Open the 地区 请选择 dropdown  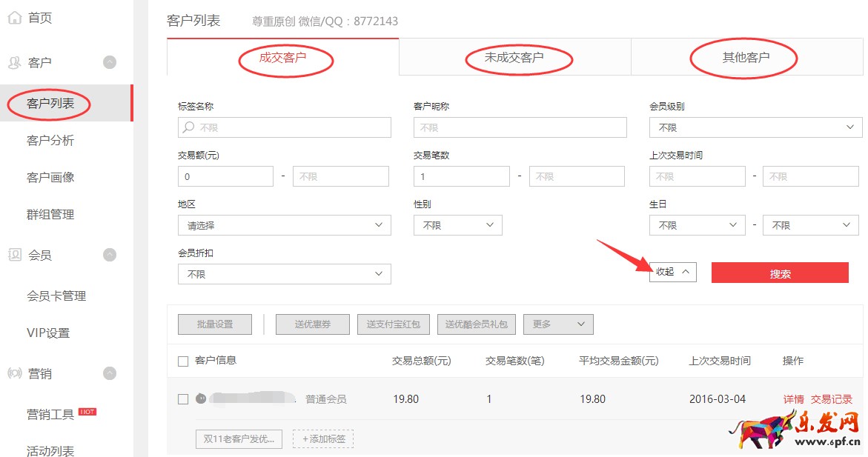284,225
